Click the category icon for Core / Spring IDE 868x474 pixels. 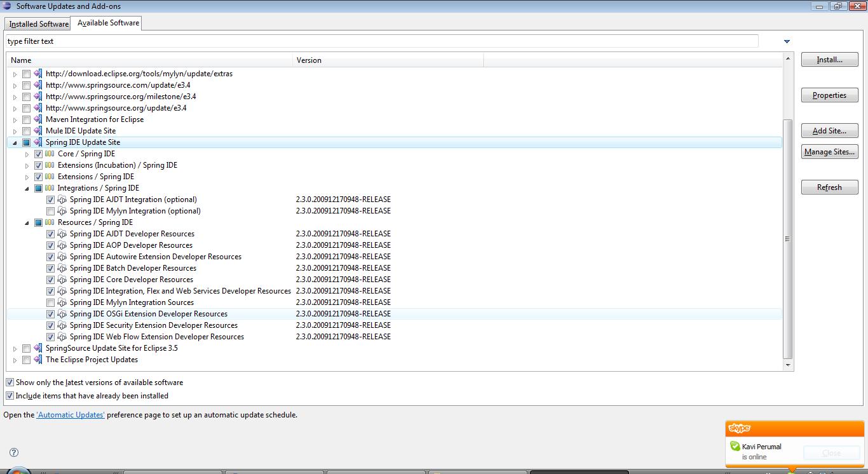(x=50, y=154)
